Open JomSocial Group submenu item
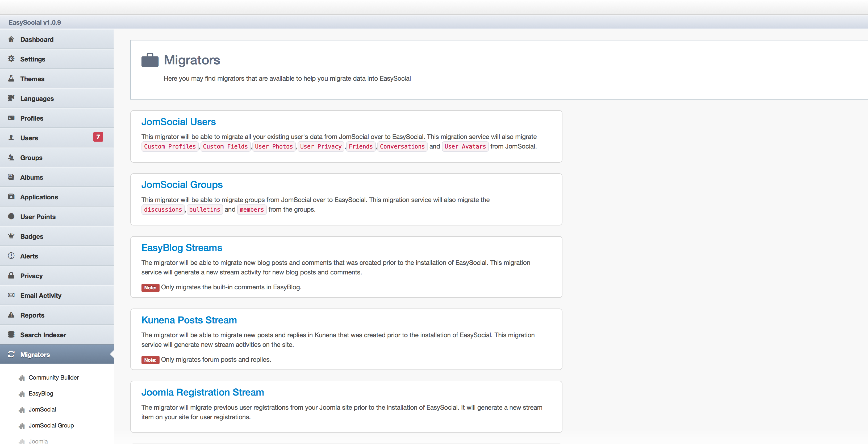Image resolution: width=868 pixels, height=444 pixels. (x=51, y=425)
